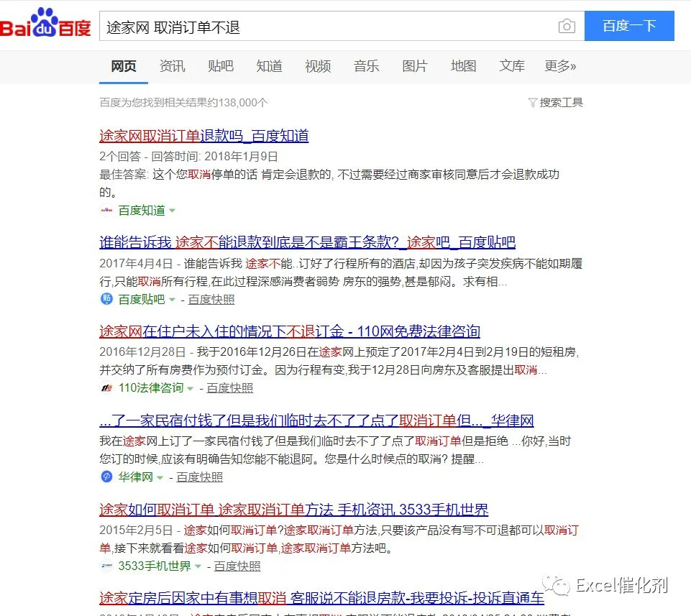The image size is (691, 616).
Task: Click the 3533手机世界 source favicon
Action: tap(106, 566)
